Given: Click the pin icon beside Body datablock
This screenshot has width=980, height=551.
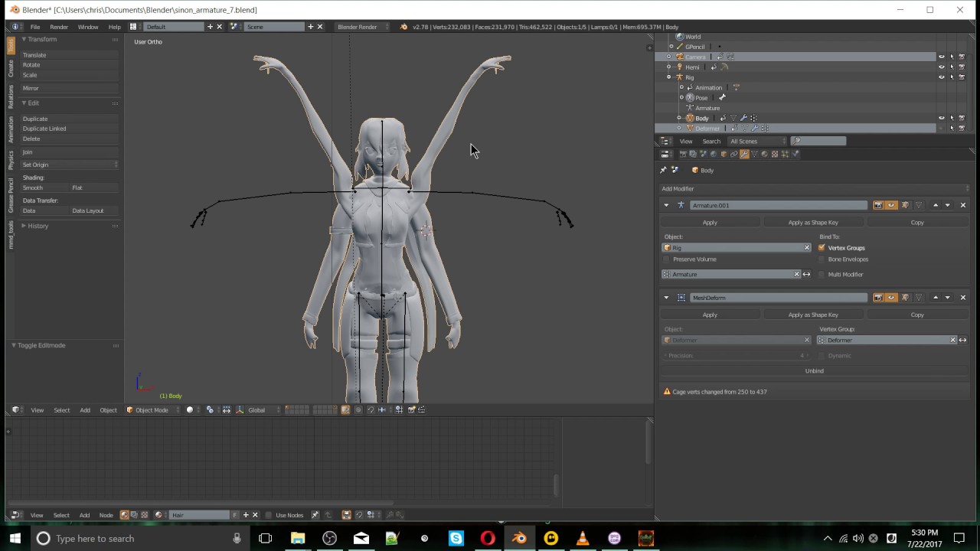Looking at the screenshot, I should point(663,170).
